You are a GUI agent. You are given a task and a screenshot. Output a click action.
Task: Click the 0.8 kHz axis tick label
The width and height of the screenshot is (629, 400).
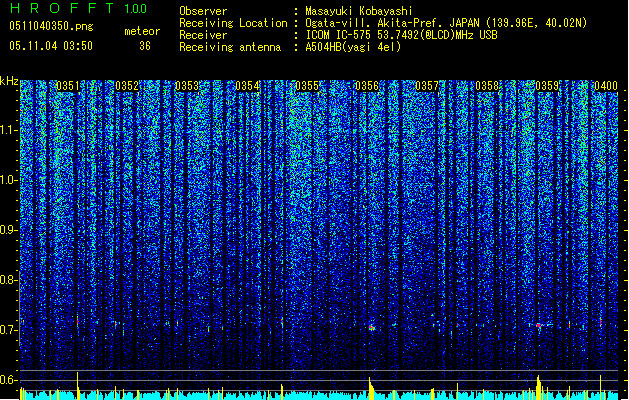coord(9,280)
